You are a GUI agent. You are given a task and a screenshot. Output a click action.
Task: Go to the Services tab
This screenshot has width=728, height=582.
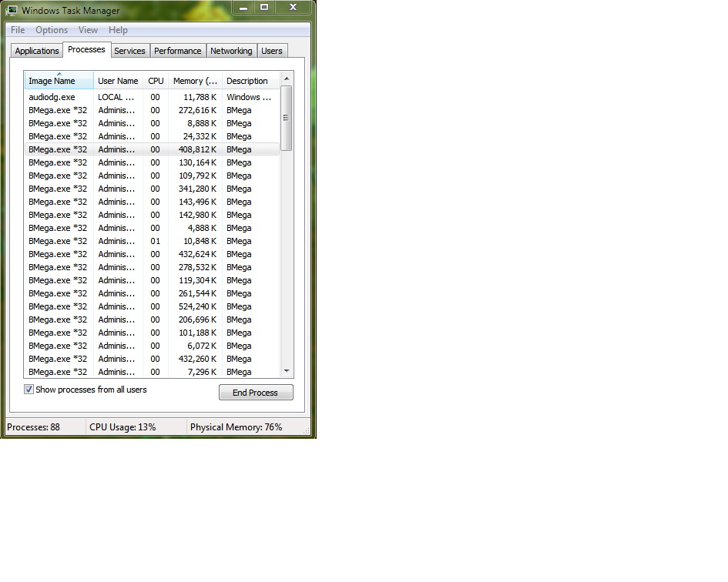(x=129, y=51)
